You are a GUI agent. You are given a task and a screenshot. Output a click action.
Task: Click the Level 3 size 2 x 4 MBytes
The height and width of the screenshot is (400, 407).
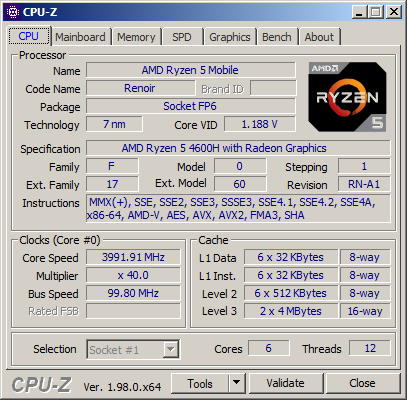pyautogui.click(x=291, y=311)
